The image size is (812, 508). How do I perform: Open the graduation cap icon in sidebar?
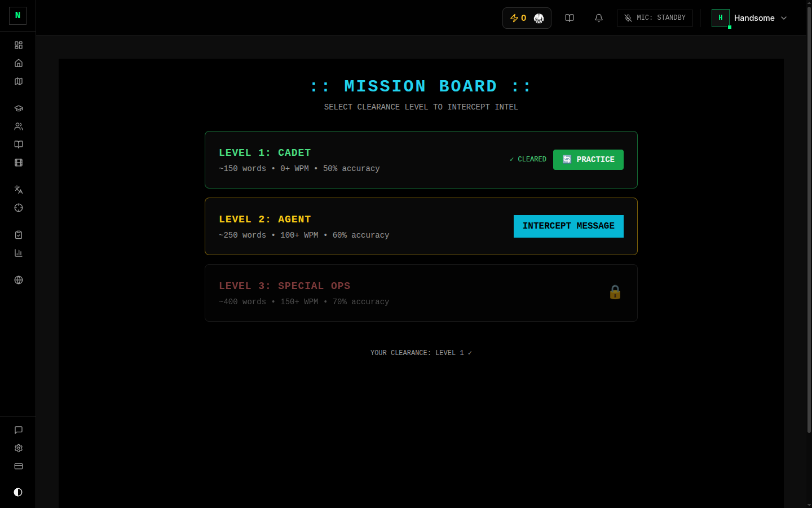coord(19,108)
